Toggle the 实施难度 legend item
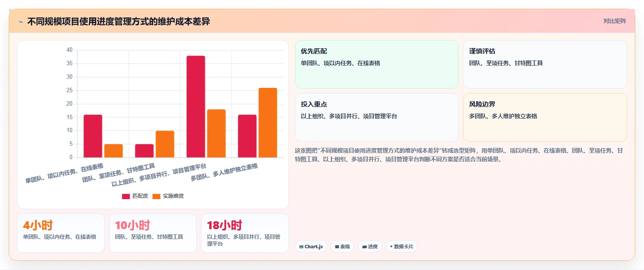Image resolution: width=644 pixels, height=270 pixels. [x=168, y=196]
